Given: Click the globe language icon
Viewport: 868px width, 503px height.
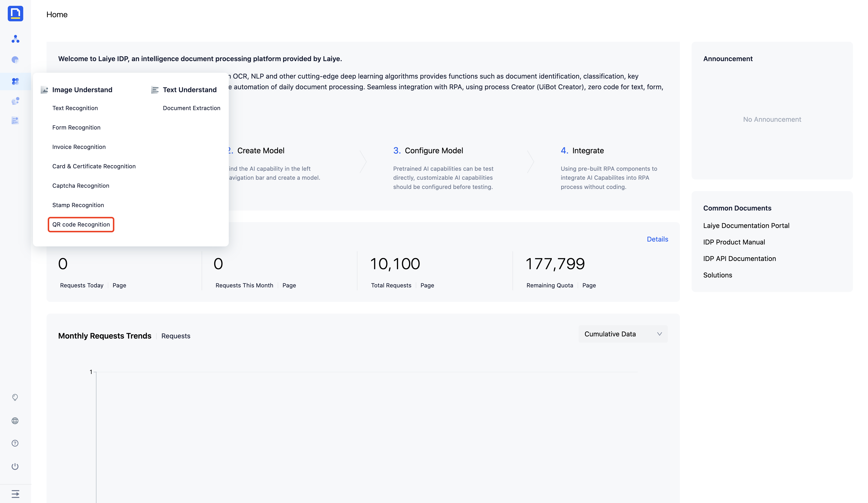Looking at the screenshot, I should pos(15,421).
